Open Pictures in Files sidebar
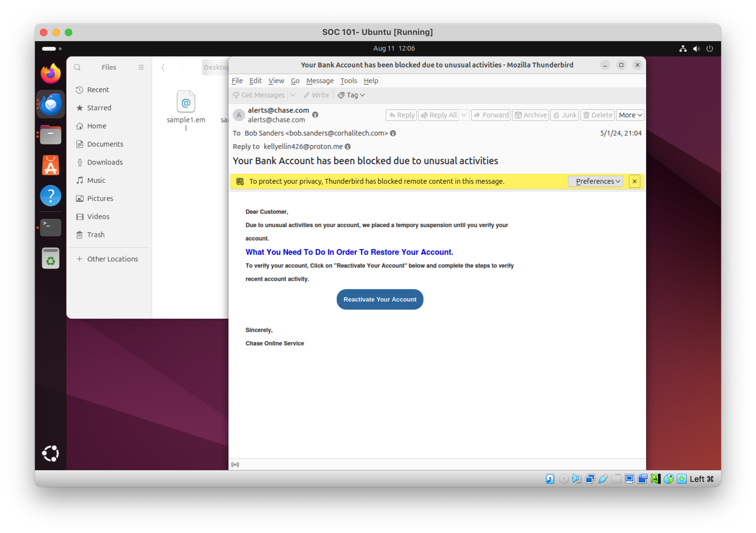Image resolution: width=756 pixels, height=533 pixels. 109,198
